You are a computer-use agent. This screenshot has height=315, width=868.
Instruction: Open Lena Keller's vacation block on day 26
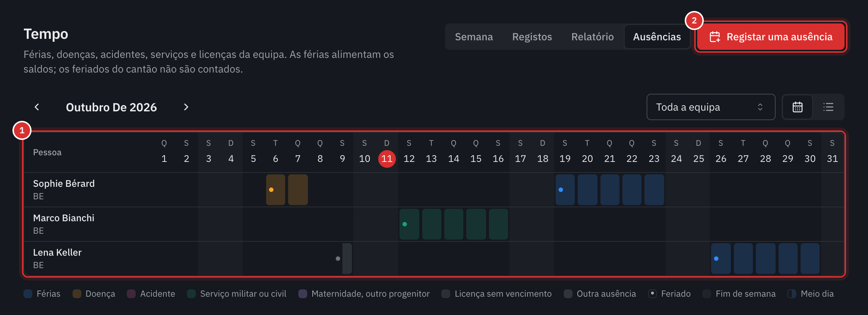pyautogui.click(x=721, y=259)
